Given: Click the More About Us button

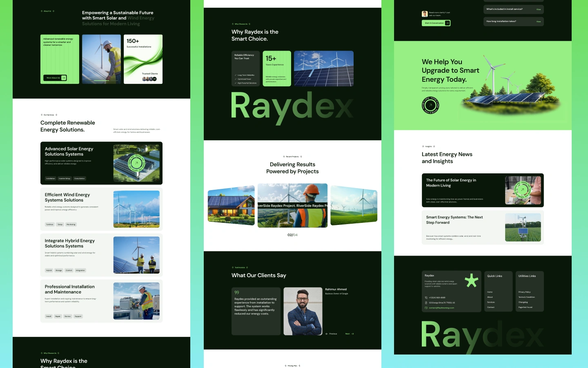Looking at the screenshot, I should [55, 78].
